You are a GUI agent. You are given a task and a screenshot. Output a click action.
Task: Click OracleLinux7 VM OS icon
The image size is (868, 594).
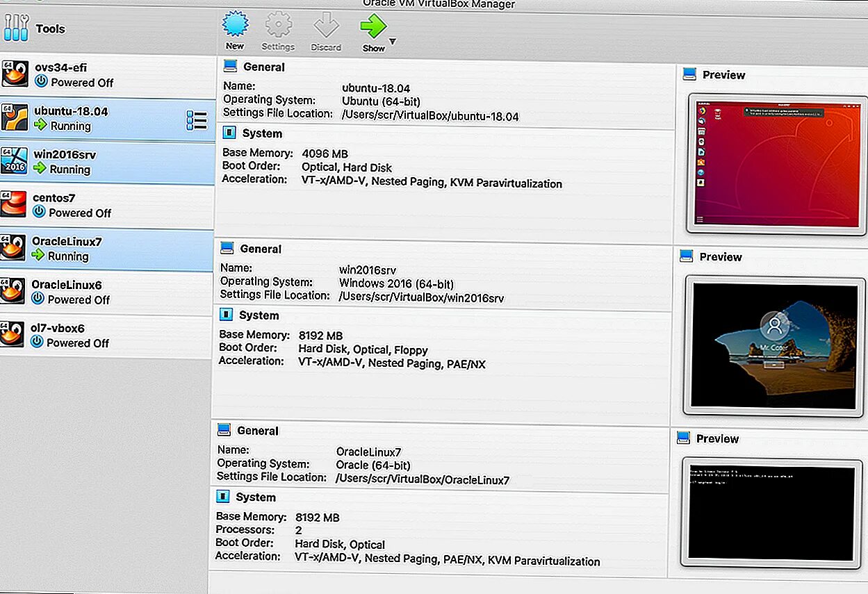(13, 248)
